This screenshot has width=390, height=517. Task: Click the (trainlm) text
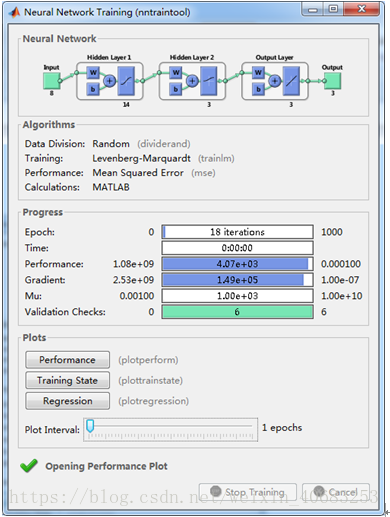(216, 158)
